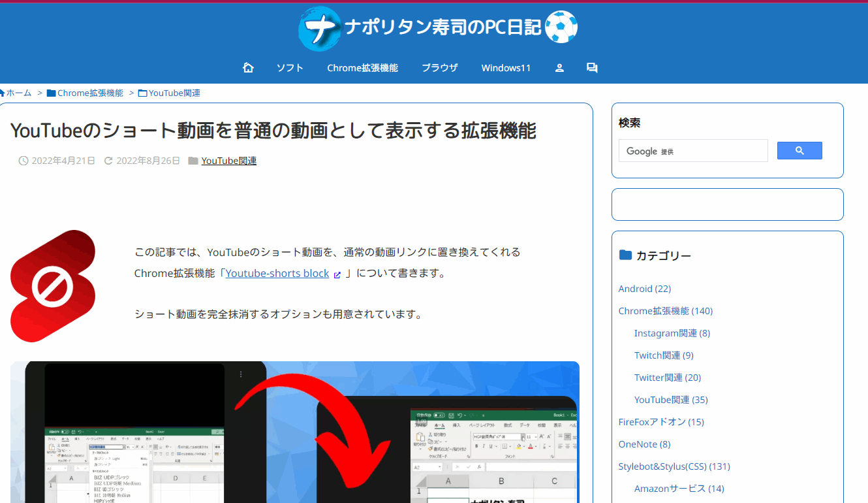Open the home icon in navigation bar
The width and height of the screenshot is (868, 503).
(248, 67)
